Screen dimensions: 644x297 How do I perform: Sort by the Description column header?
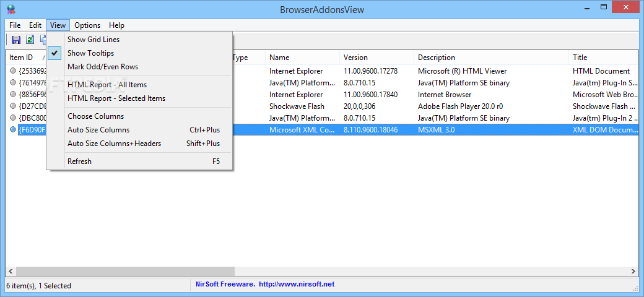click(491, 58)
